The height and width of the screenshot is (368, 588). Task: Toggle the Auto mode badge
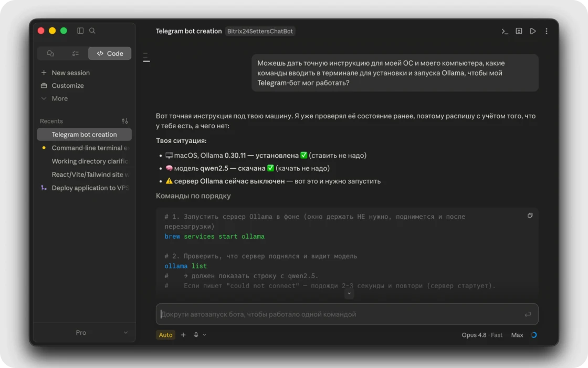(165, 335)
